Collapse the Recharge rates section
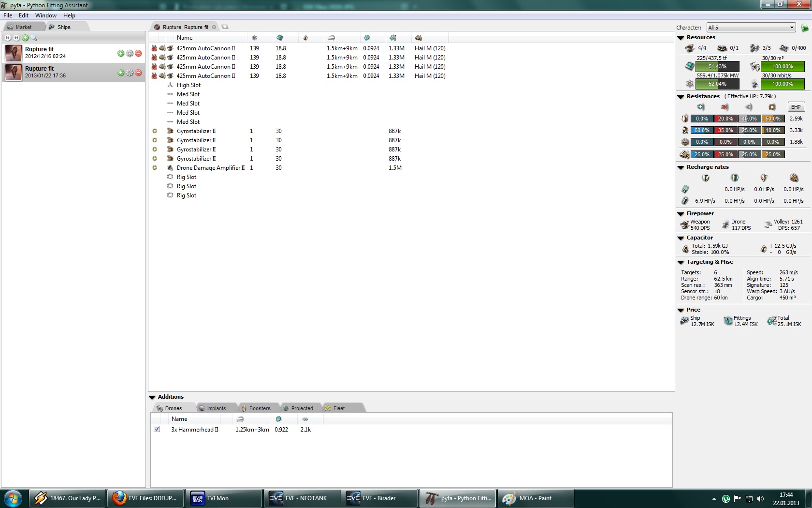 (x=681, y=167)
